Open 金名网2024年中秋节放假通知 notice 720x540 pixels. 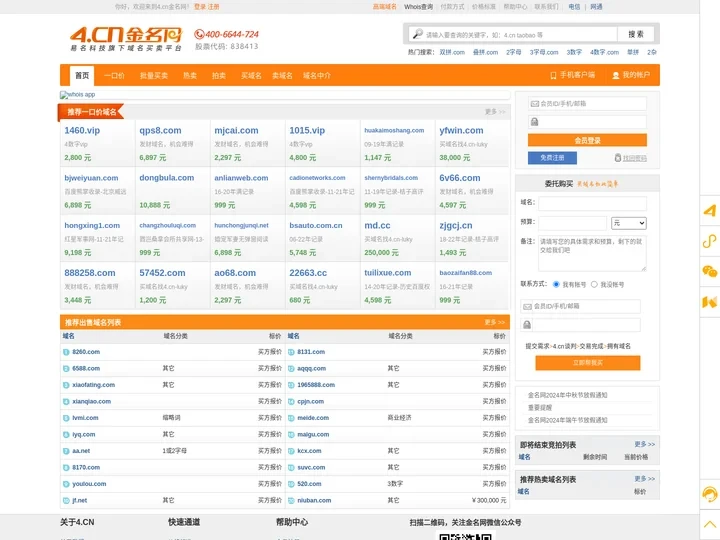[567, 395]
